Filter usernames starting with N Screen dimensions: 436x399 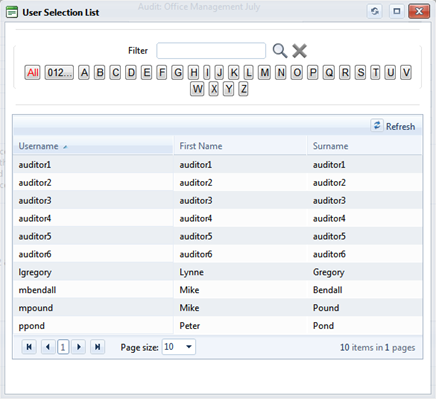[281, 72]
